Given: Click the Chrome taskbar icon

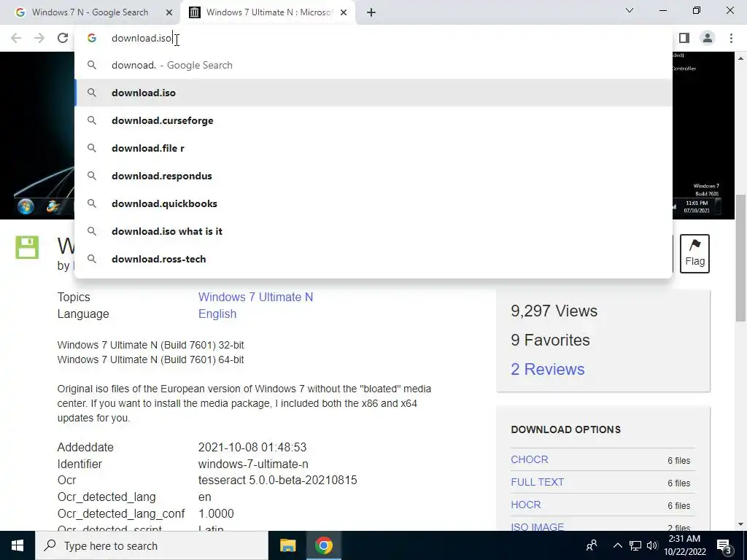Looking at the screenshot, I should pos(323,545).
